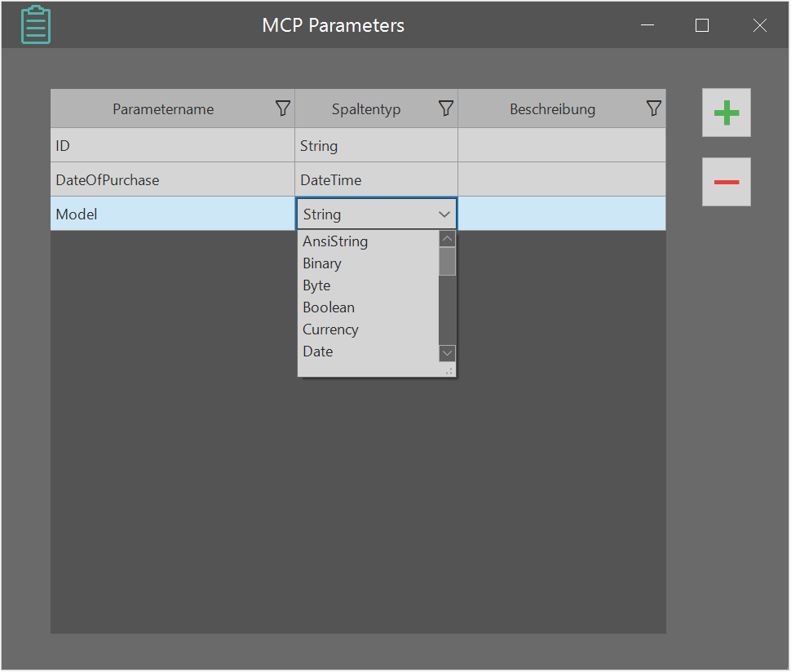Choose Binary in the dropdown list
791x672 pixels.
(x=322, y=263)
